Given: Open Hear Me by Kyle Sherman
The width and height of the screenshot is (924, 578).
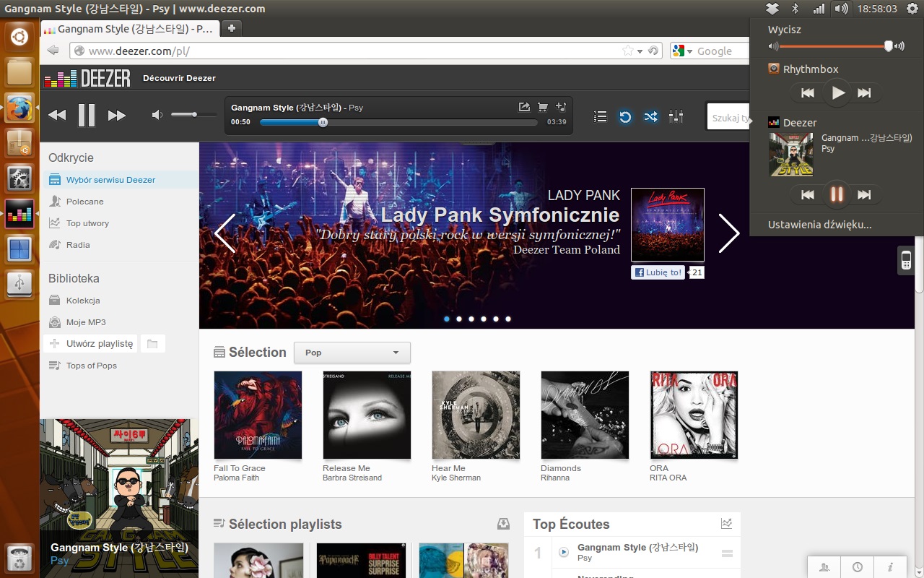Looking at the screenshot, I should pyautogui.click(x=476, y=415).
